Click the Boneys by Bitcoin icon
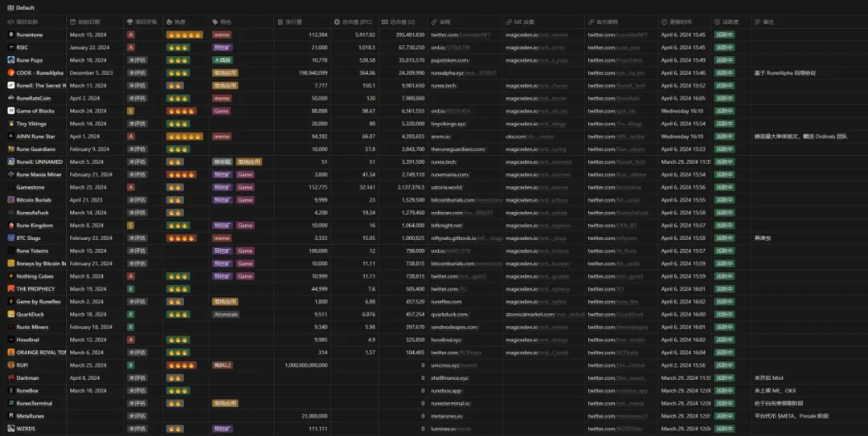The image size is (868, 436). (11, 264)
